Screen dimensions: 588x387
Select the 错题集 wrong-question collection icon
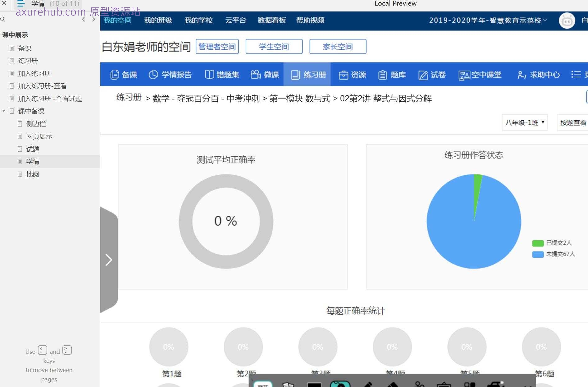[x=222, y=75]
